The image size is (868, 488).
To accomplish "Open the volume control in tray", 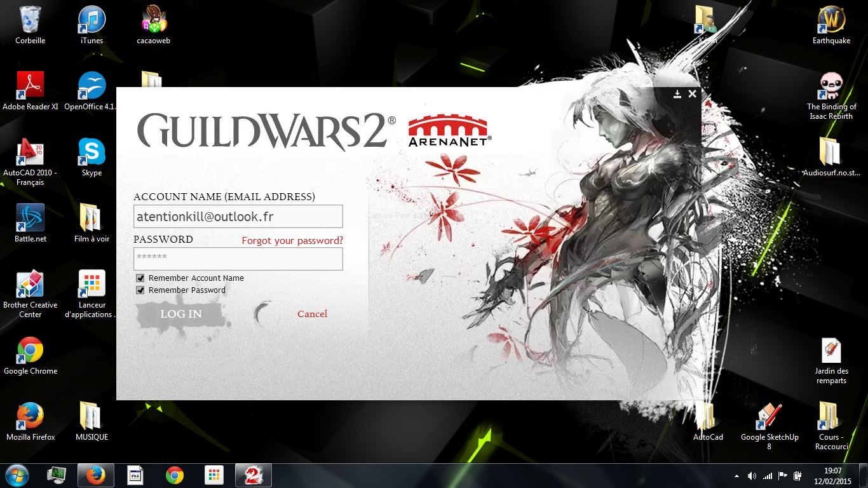I will click(x=752, y=476).
